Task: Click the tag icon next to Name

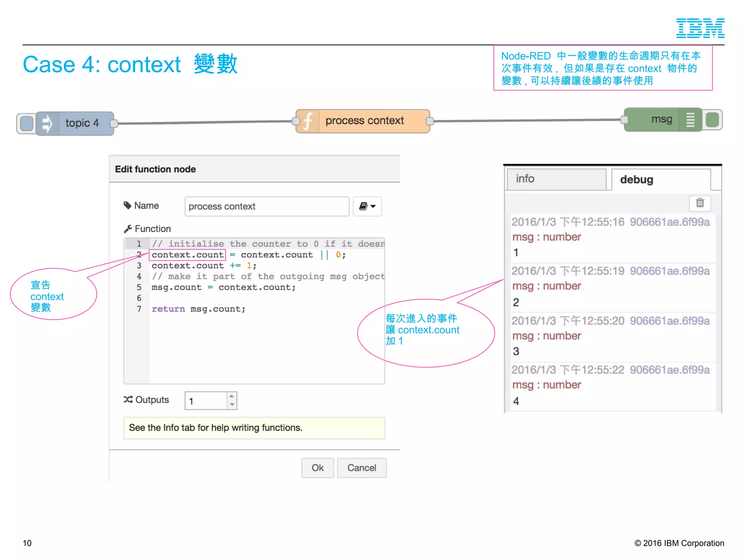Action: tap(127, 206)
